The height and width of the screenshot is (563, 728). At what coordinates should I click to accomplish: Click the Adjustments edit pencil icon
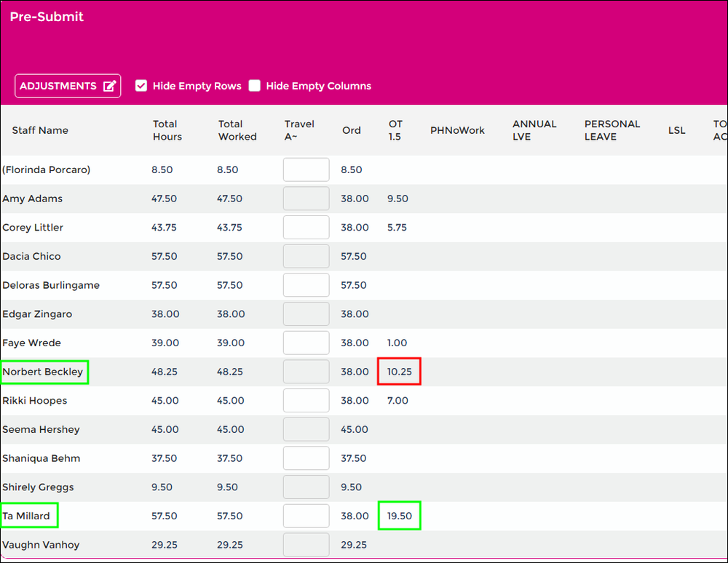click(x=109, y=86)
